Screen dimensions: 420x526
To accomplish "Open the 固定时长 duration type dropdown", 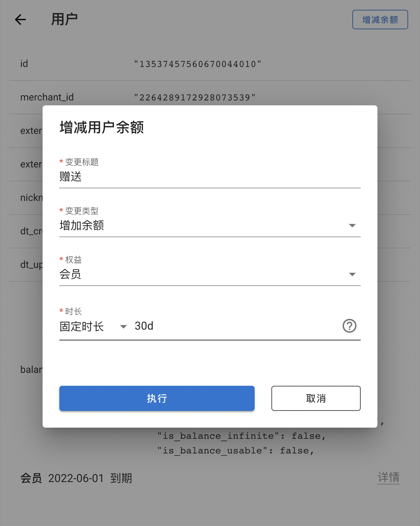I will point(93,326).
